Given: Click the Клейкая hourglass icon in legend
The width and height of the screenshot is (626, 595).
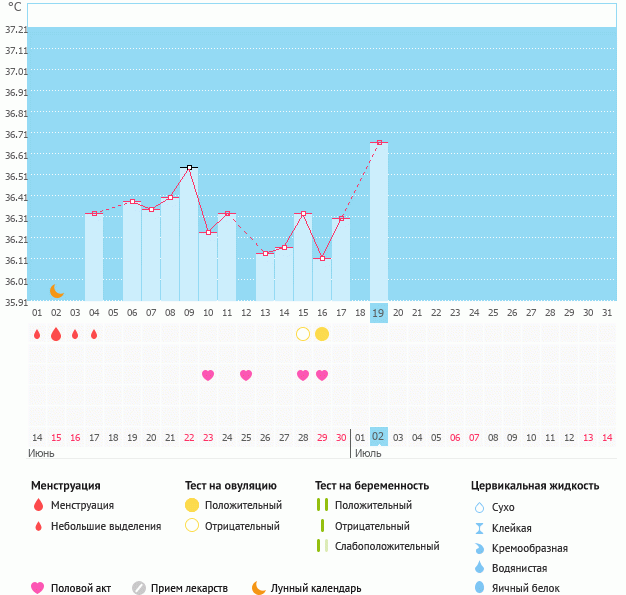Looking at the screenshot, I should click(479, 528).
